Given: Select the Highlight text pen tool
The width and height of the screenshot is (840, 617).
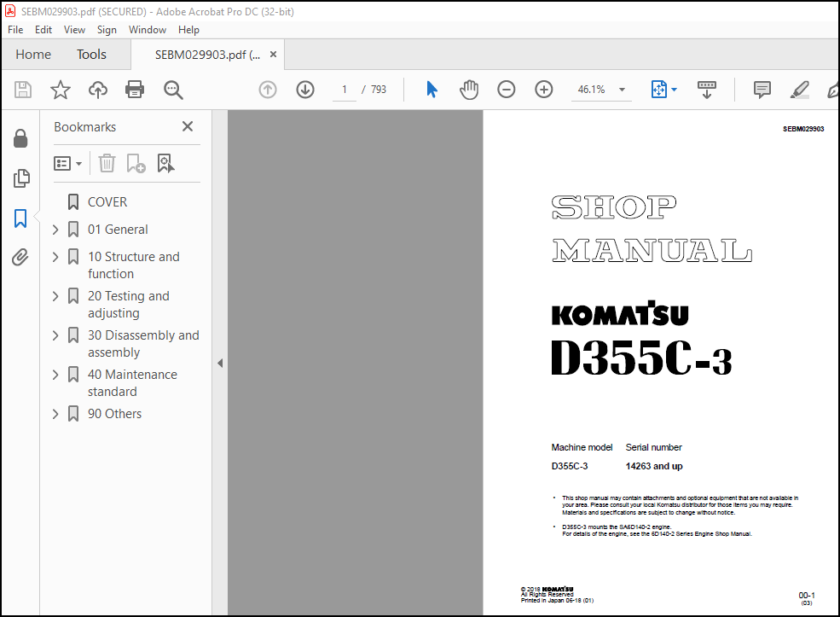Looking at the screenshot, I should point(799,90).
